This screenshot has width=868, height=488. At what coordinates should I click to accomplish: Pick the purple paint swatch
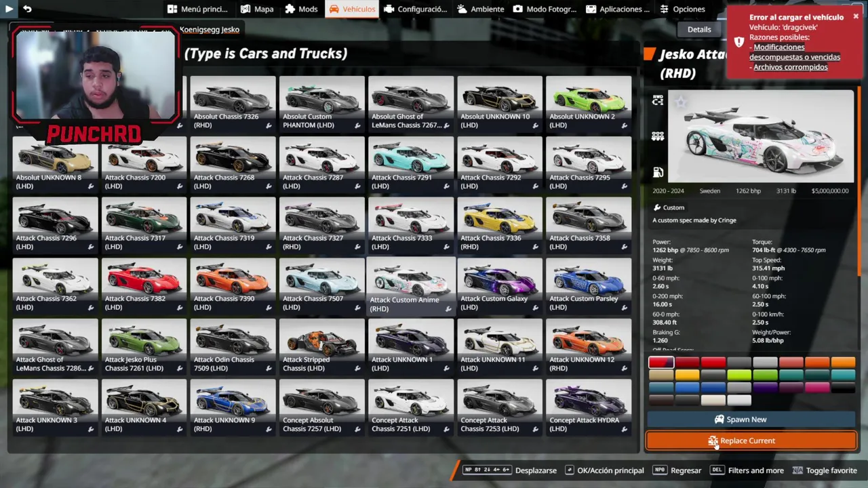coord(765,388)
